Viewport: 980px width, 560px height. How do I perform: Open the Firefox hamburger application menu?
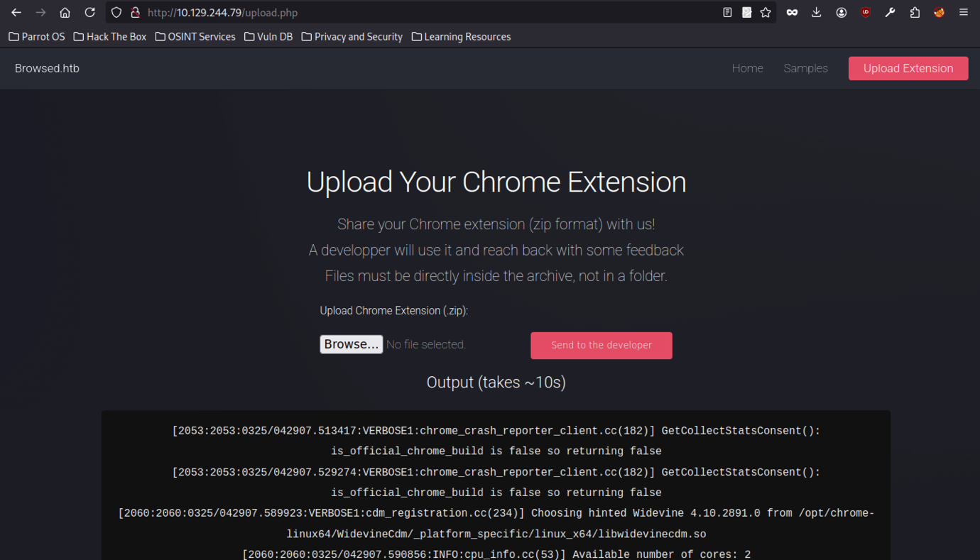pos(964,13)
